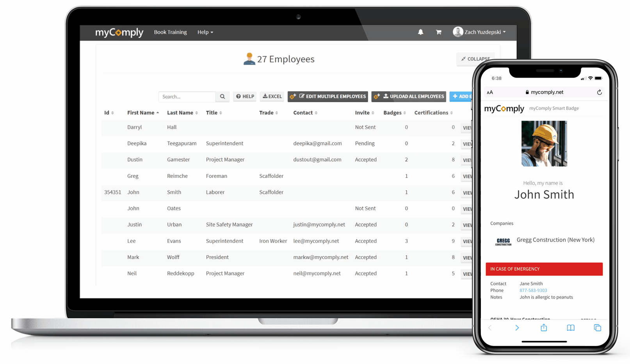Tap the myComply logo on phone page

click(504, 108)
